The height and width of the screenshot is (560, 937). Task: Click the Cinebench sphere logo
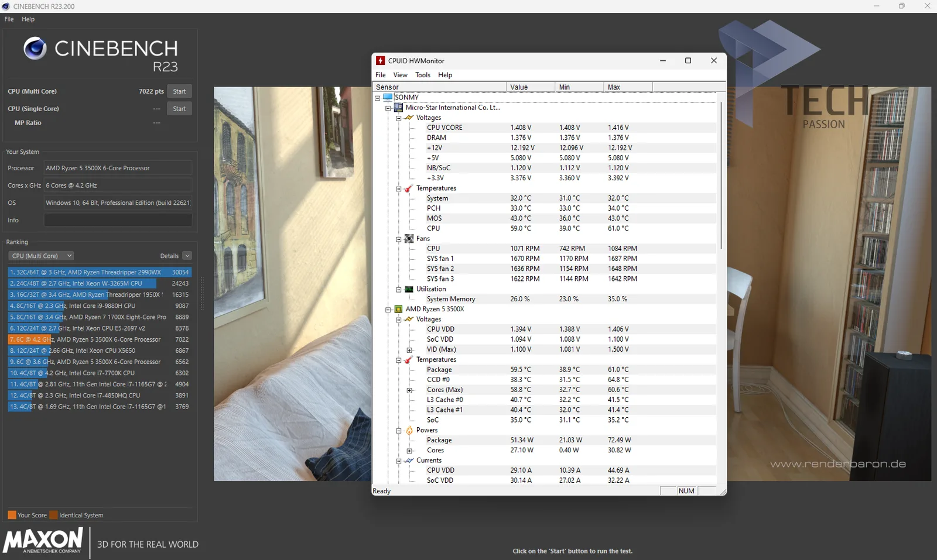(35, 49)
